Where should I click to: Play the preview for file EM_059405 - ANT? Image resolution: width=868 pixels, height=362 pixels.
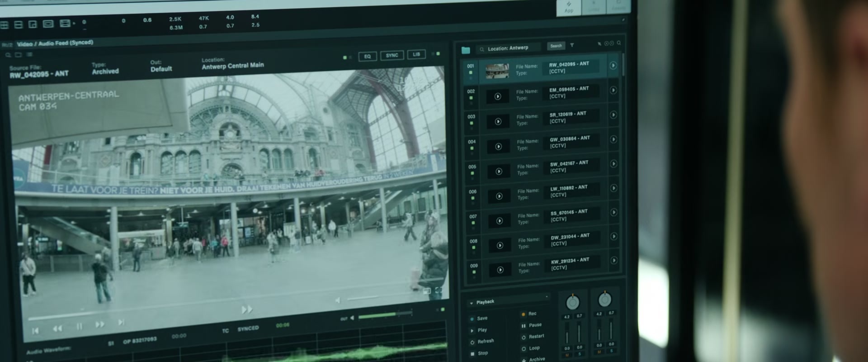497,96
